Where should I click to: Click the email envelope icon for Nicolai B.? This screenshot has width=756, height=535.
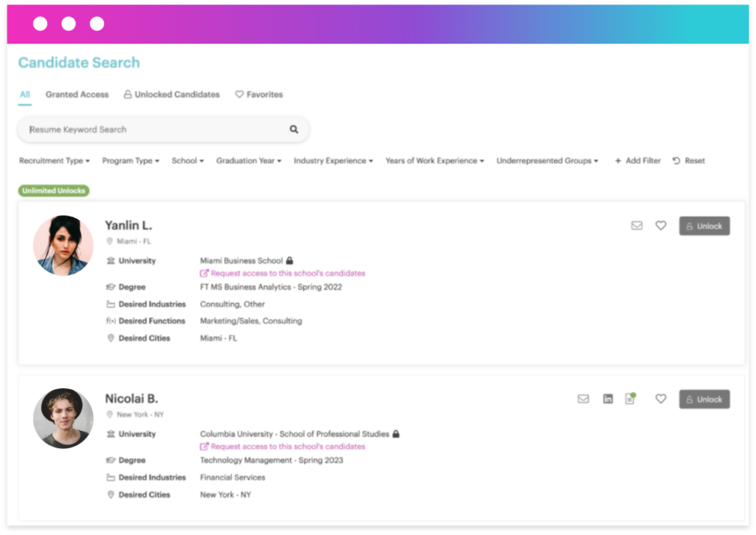[x=583, y=398]
